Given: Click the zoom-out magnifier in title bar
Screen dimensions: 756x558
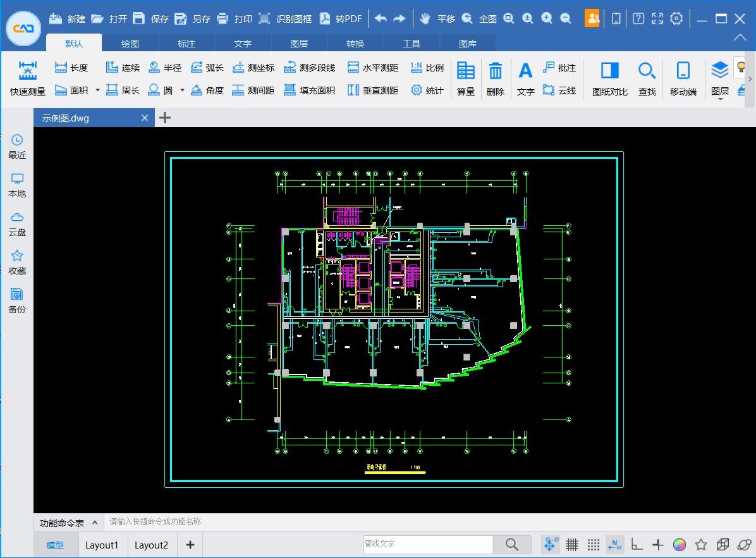Looking at the screenshot, I should click(x=566, y=18).
